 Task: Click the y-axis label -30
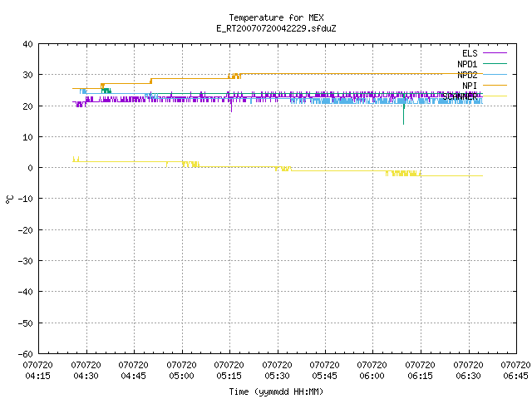click(26, 261)
